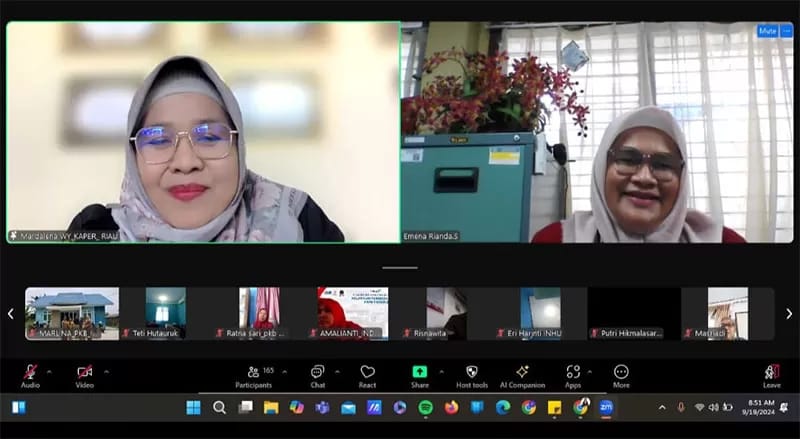Image resolution: width=800 pixels, height=439 pixels.
Task: Open Microsoft Copilot from the taskbar
Action: 296,407
